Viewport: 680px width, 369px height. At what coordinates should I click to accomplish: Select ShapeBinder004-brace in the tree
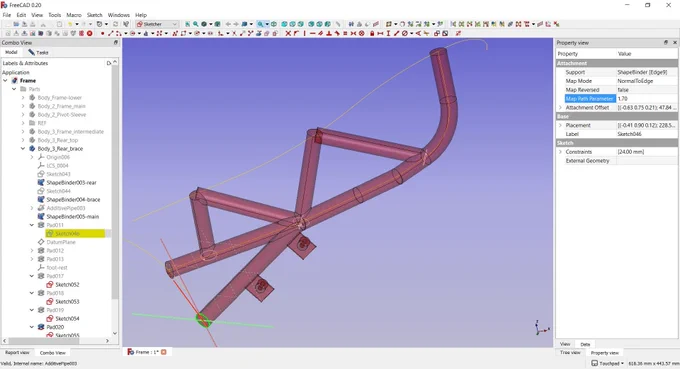73,199
